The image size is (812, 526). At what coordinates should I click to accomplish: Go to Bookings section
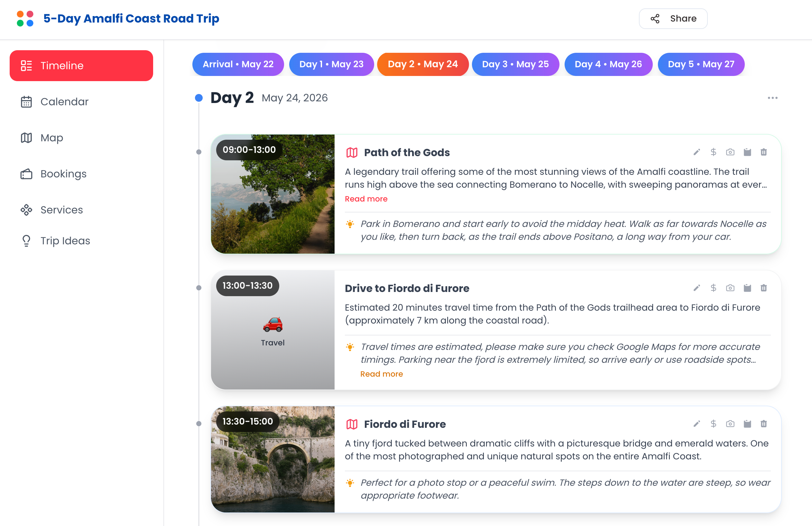coord(81,174)
